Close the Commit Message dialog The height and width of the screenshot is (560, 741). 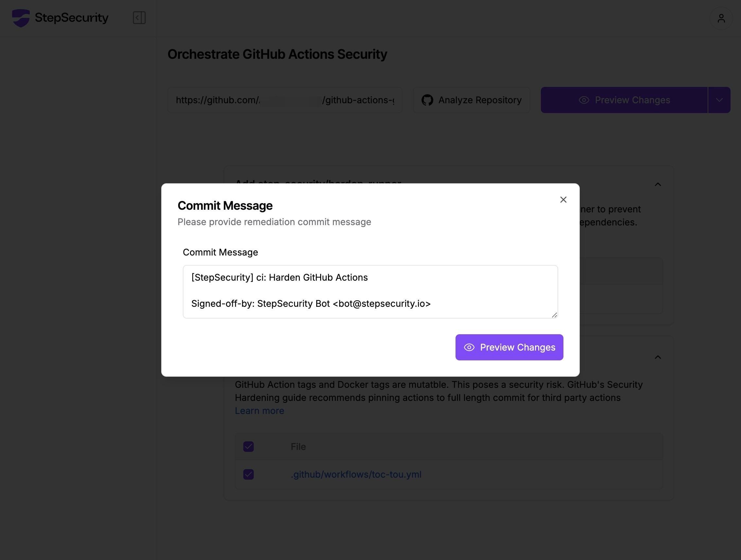[563, 200]
